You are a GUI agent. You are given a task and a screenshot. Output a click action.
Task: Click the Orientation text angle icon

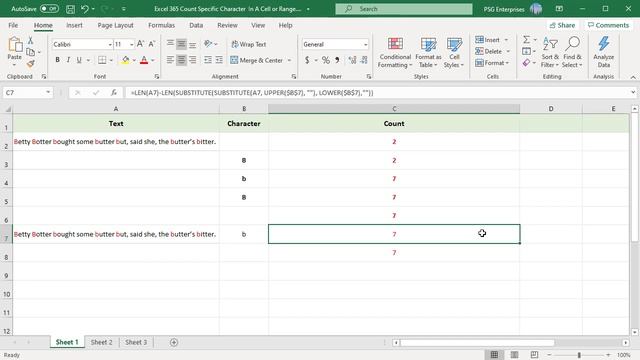tap(208, 44)
